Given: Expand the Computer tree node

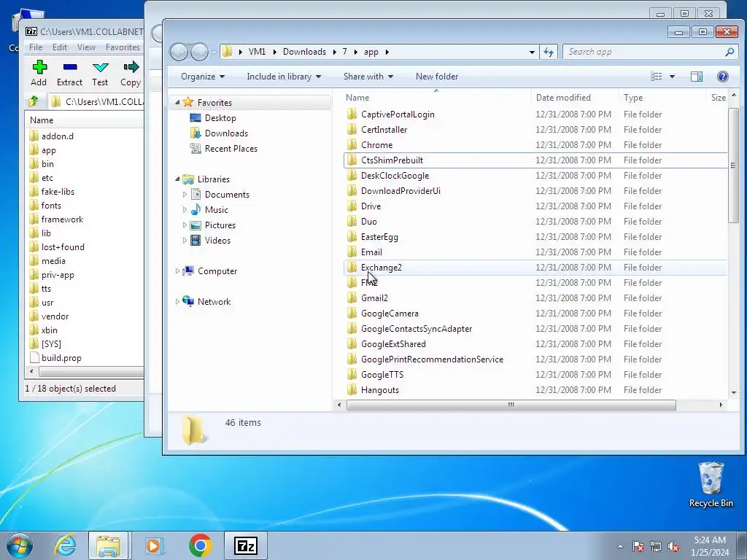Looking at the screenshot, I should coord(177,271).
